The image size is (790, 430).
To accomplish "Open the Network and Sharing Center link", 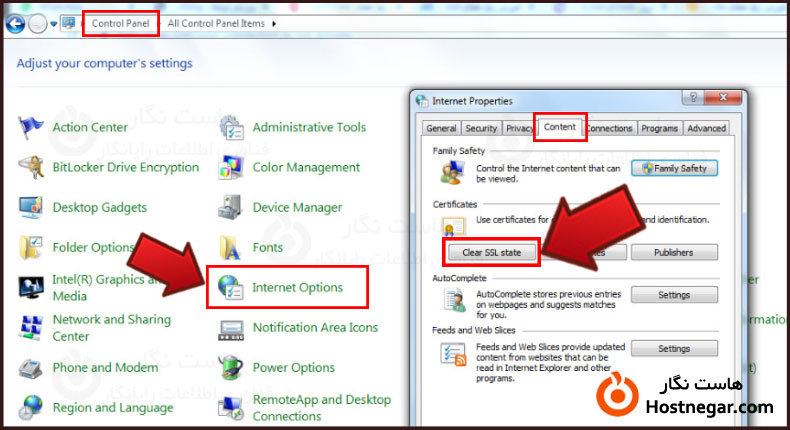I will (x=111, y=328).
